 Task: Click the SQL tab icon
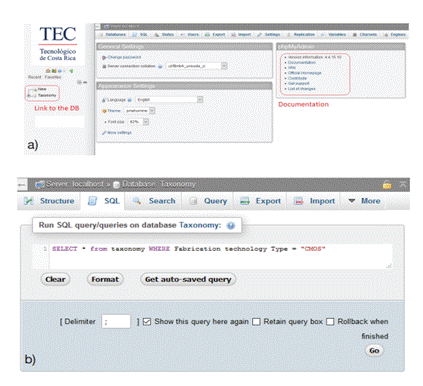tap(92, 201)
